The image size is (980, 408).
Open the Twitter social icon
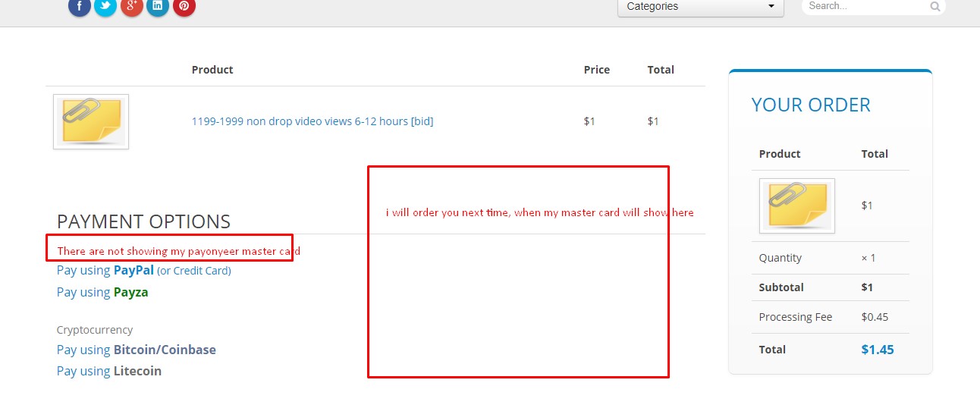coord(105,6)
